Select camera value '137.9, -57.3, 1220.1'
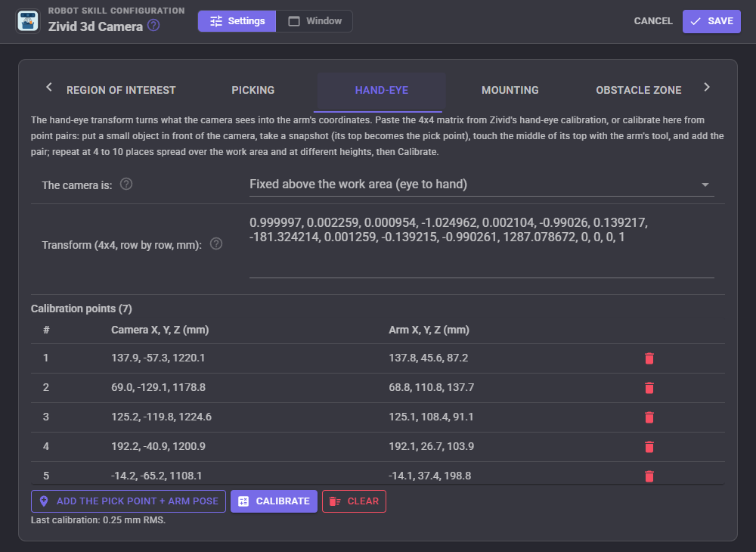This screenshot has width=756, height=552. [x=158, y=358]
